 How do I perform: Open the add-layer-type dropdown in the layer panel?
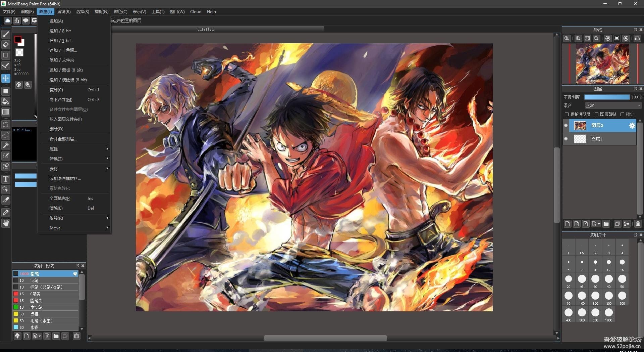[x=596, y=224]
